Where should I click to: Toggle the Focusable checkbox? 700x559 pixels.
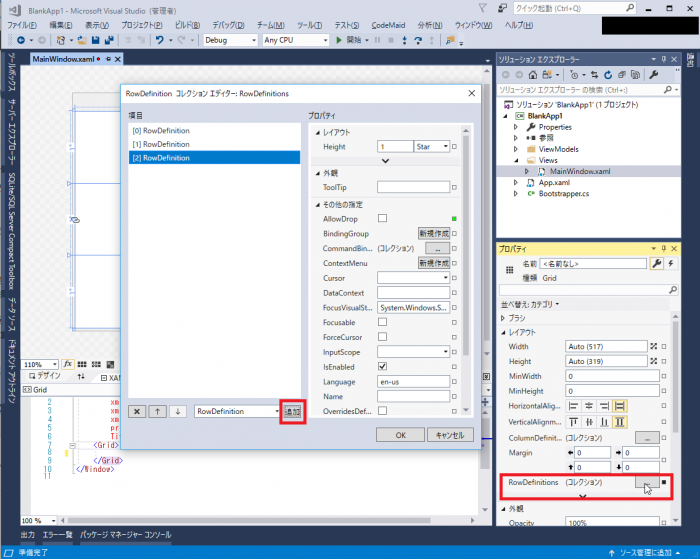pos(382,322)
